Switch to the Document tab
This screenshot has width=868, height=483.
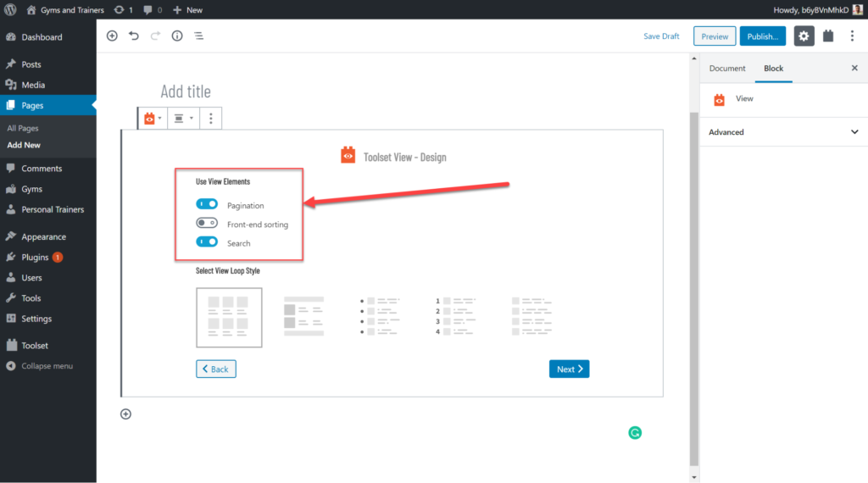click(726, 69)
